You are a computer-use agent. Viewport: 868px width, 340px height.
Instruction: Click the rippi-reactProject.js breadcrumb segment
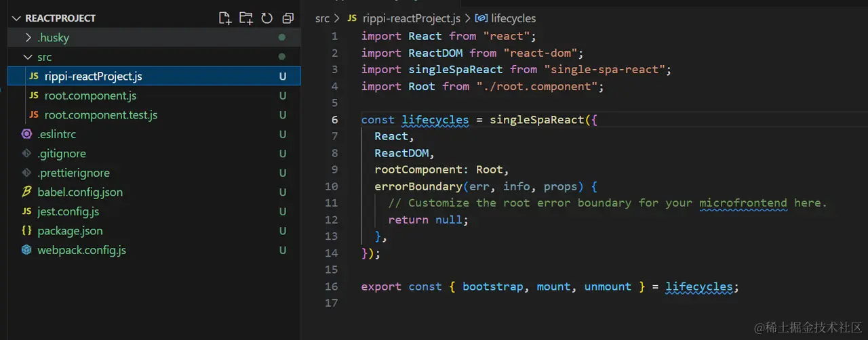(x=410, y=19)
